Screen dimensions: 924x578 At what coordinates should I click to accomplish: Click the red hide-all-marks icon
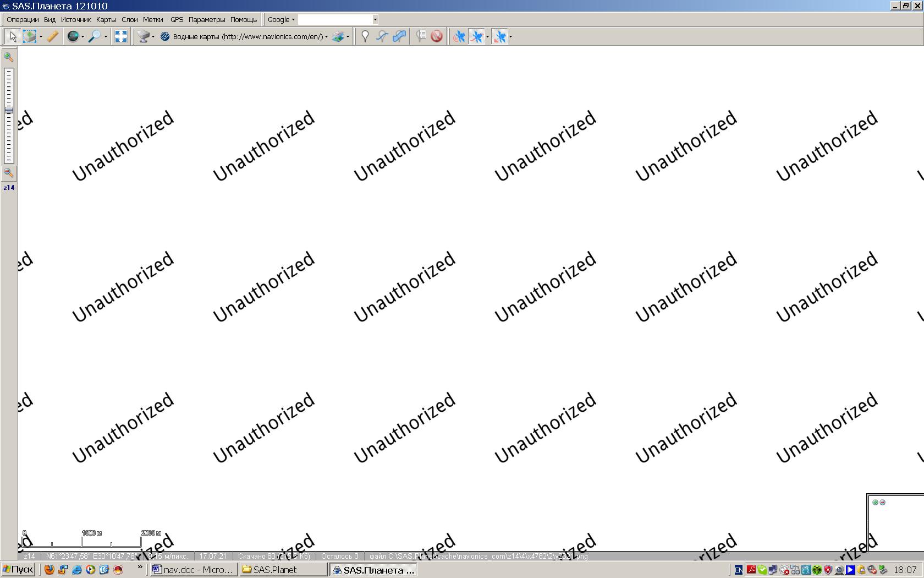tap(437, 37)
